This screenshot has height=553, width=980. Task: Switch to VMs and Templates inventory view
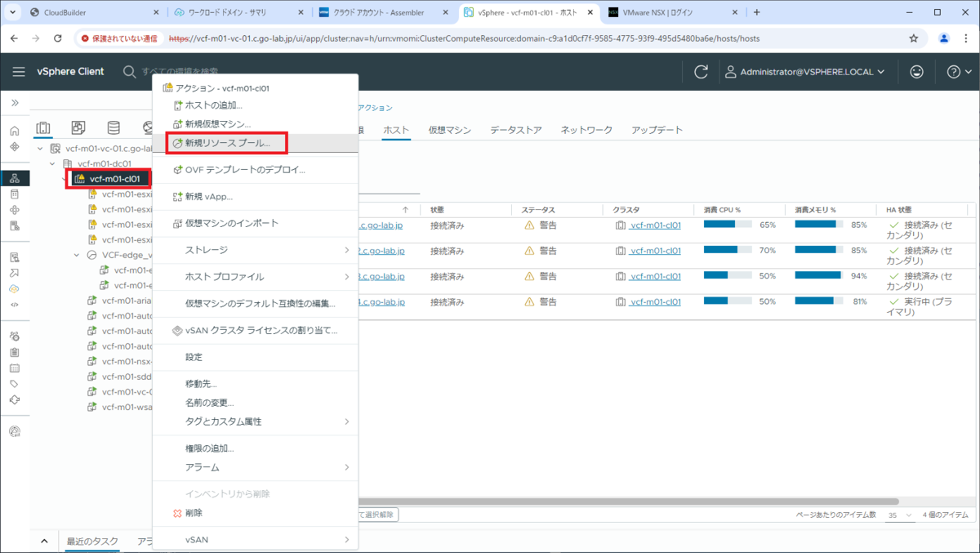tap(78, 128)
